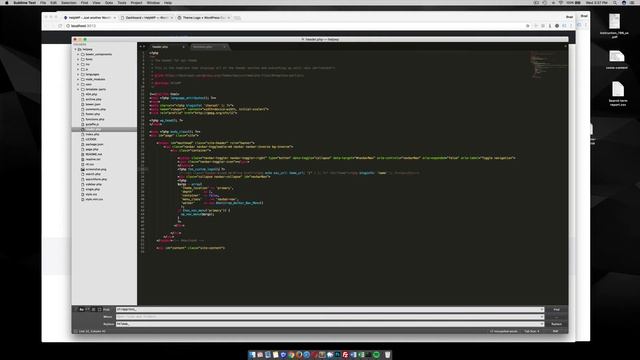Expand the sass folder arrow

78,84
